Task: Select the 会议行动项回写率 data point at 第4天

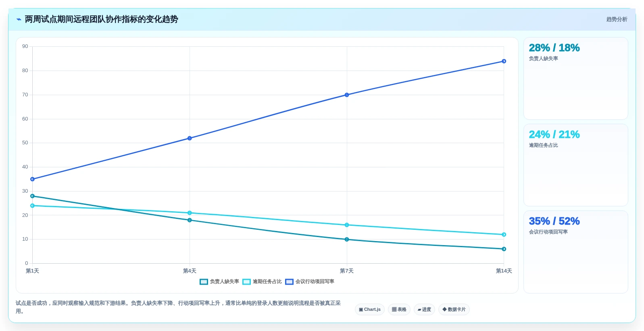Action: [190, 138]
